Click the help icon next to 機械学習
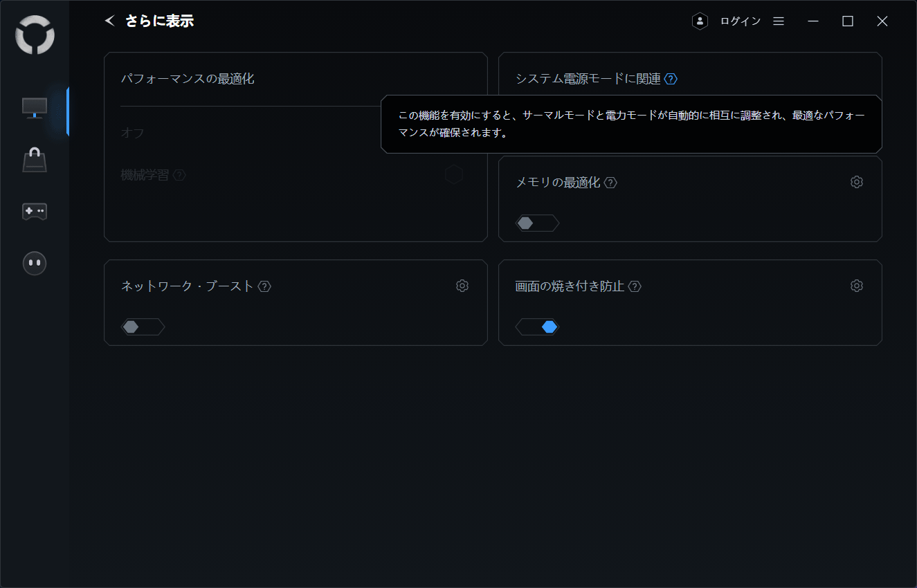Image resolution: width=917 pixels, height=588 pixels. coord(179,176)
